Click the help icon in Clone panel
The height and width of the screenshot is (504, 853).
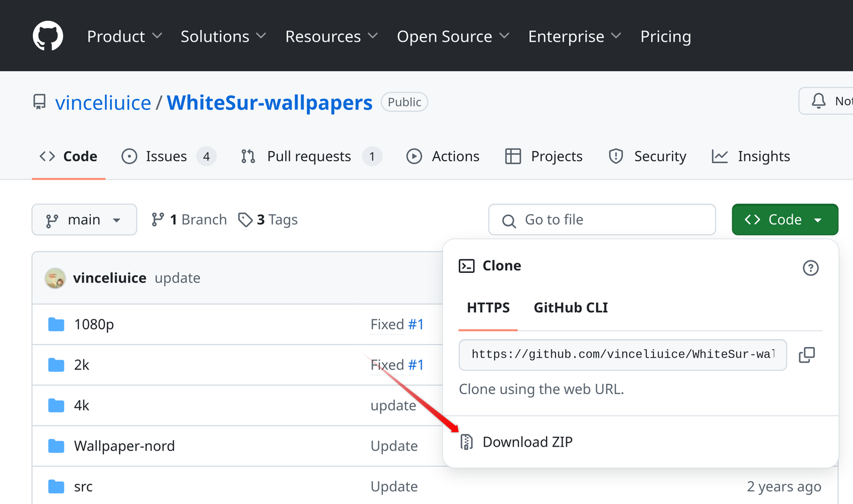tap(811, 268)
